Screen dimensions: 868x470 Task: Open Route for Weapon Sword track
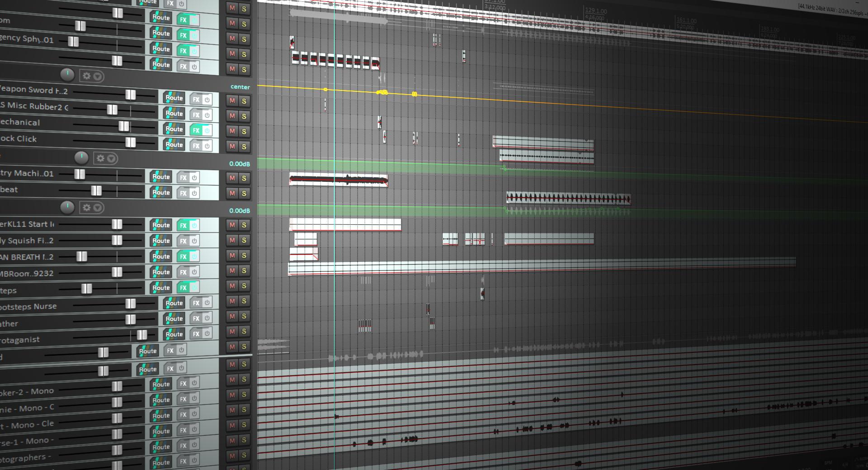(x=174, y=97)
